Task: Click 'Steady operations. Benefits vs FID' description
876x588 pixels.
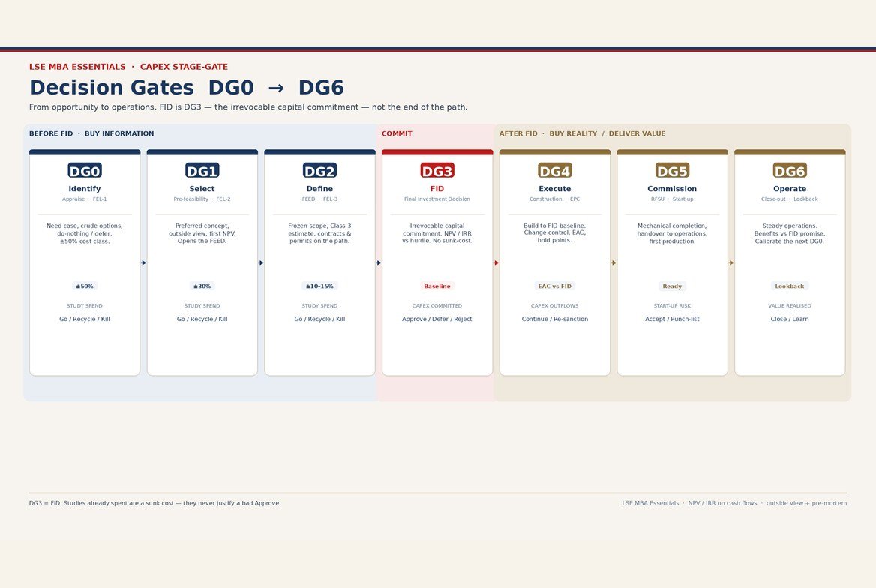Action: tap(790, 234)
